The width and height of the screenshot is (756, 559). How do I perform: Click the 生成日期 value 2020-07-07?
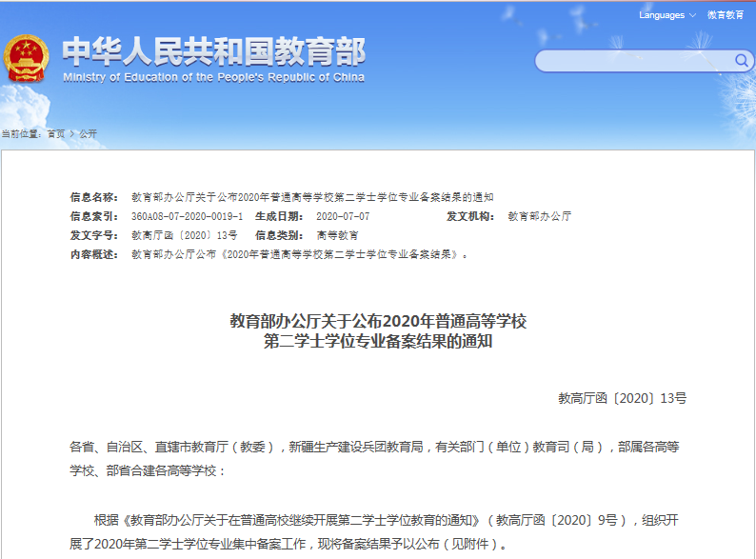point(343,216)
